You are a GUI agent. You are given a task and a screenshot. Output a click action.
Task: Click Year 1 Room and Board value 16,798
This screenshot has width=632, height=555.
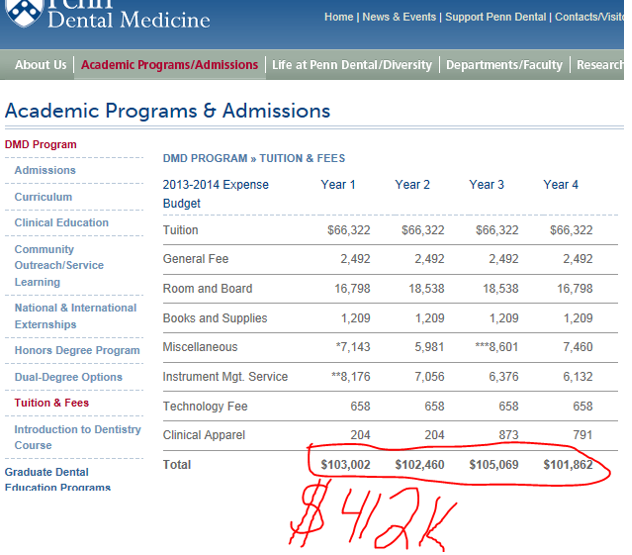[x=352, y=289]
